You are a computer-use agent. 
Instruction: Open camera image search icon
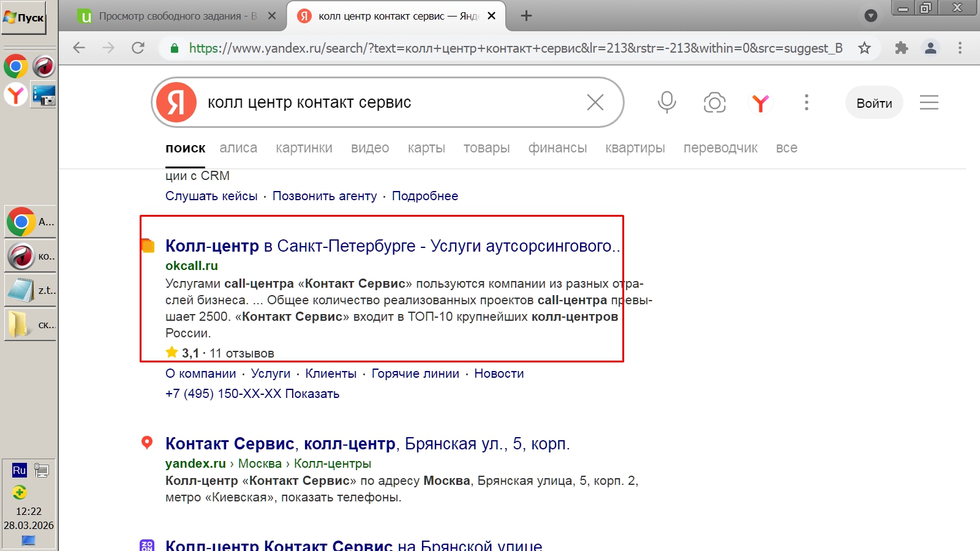[x=714, y=102]
